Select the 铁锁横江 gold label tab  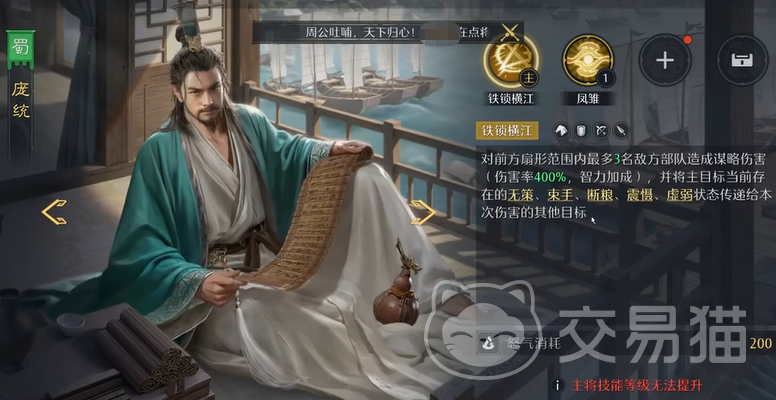point(507,131)
